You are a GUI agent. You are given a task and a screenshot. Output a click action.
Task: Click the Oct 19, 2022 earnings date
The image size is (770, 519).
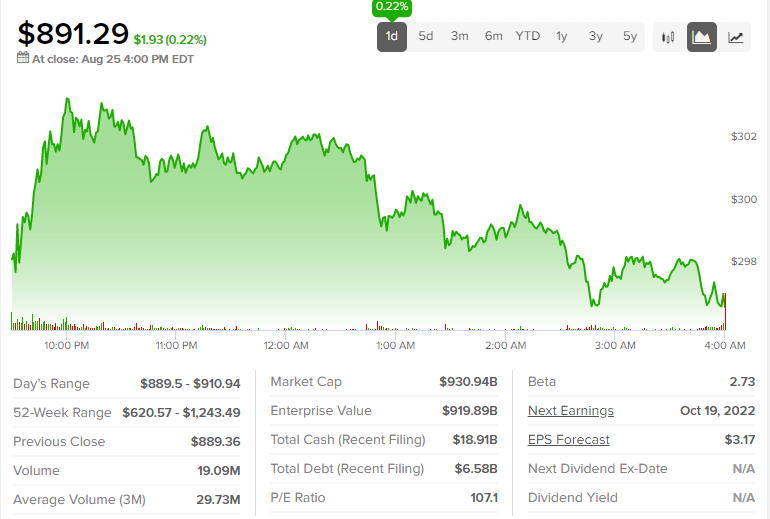tap(717, 410)
